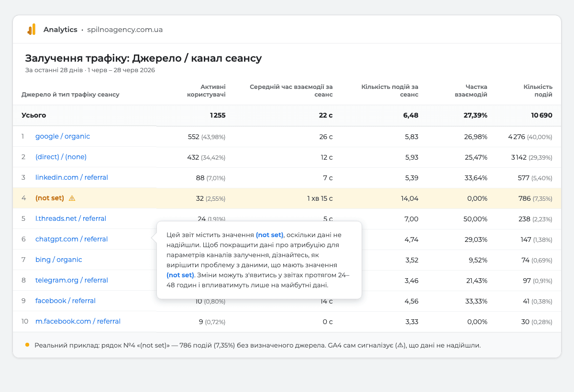Sort by Кількість подій column header
This screenshot has height=392, width=574.
[x=538, y=90]
